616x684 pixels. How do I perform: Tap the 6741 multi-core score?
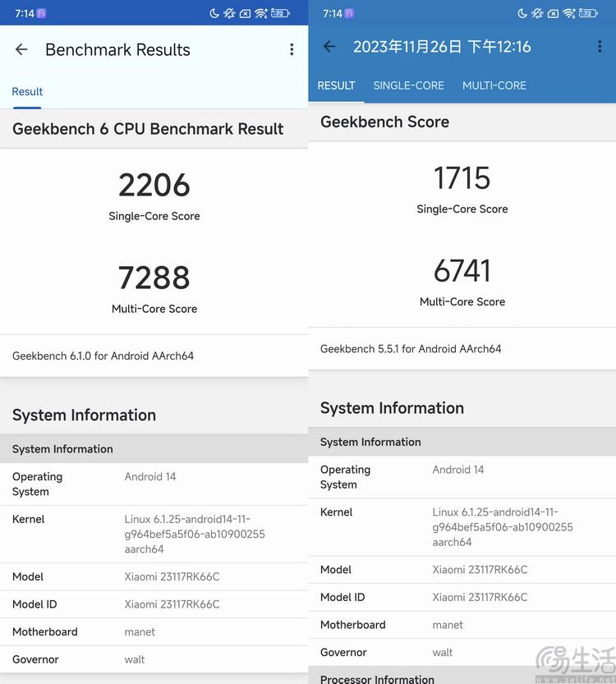pyautogui.click(x=462, y=271)
